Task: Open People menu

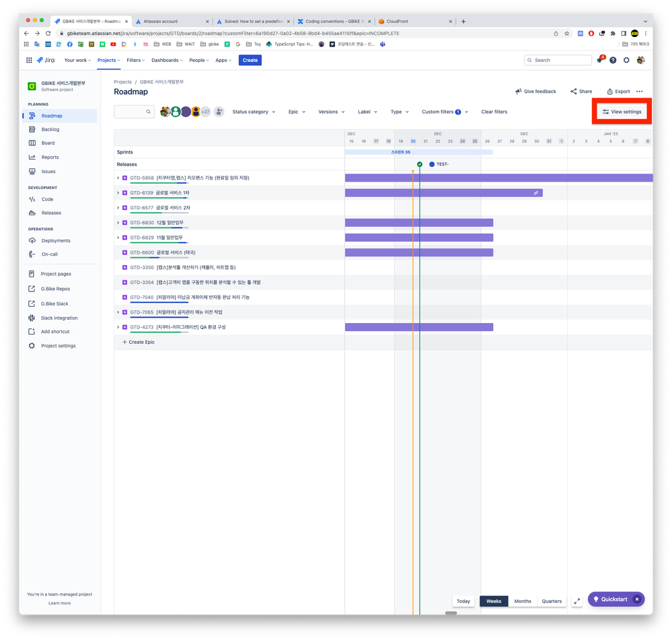Action: click(x=199, y=61)
